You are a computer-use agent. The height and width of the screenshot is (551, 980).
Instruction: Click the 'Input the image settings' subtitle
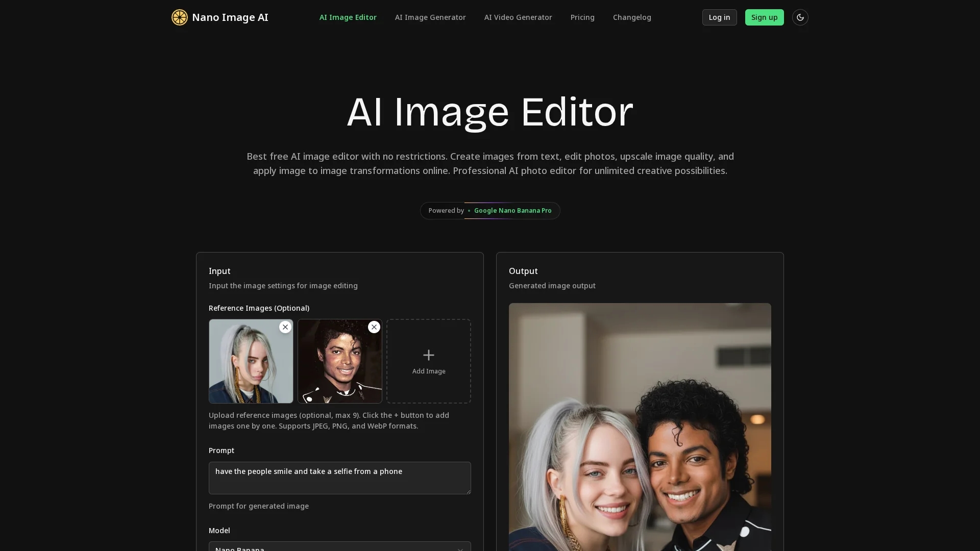(283, 286)
